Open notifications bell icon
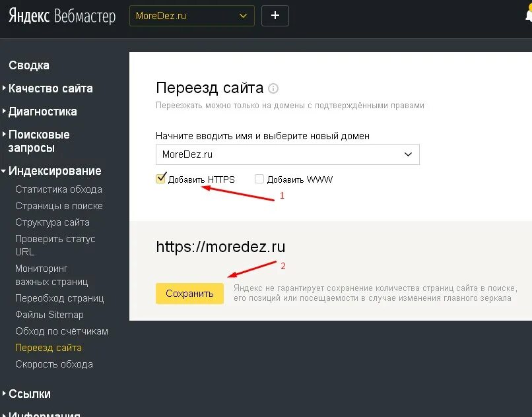The height and width of the screenshot is (417, 532). point(529,15)
